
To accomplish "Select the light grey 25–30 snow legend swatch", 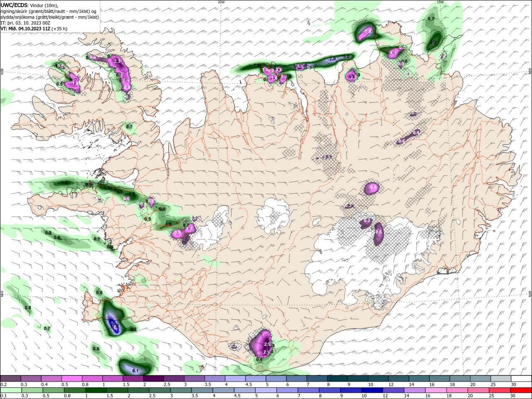I will coord(501,378).
